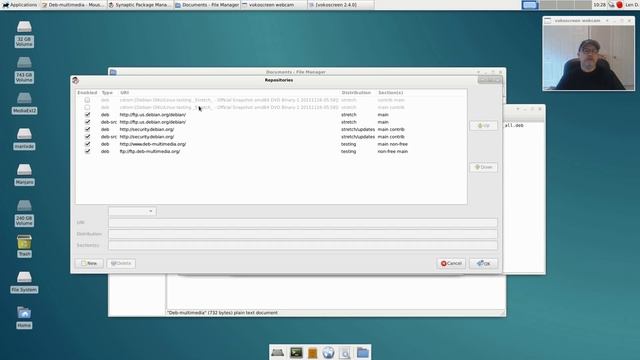The height and width of the screenshot is (360, 640).
Task: Open the File System desktop icon
Action: click(x=24, y=282)
